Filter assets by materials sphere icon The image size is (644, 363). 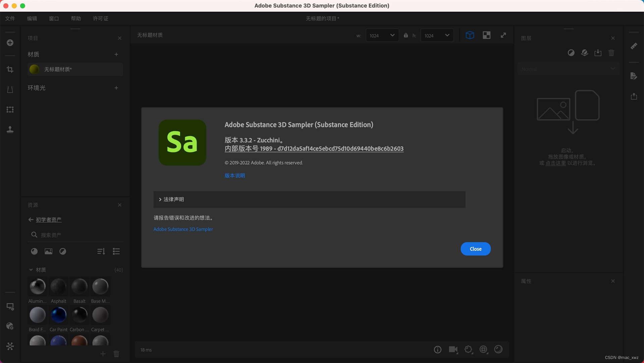(34, 251)
